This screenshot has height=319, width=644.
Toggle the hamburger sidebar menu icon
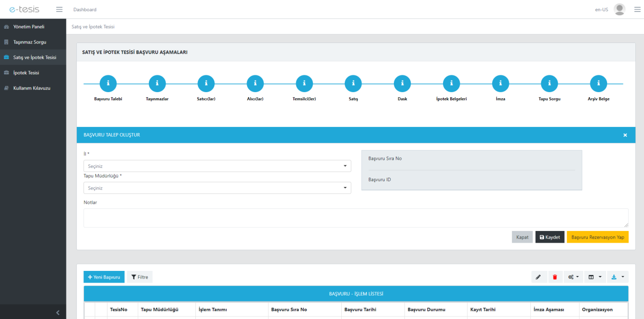click(59, 10)
